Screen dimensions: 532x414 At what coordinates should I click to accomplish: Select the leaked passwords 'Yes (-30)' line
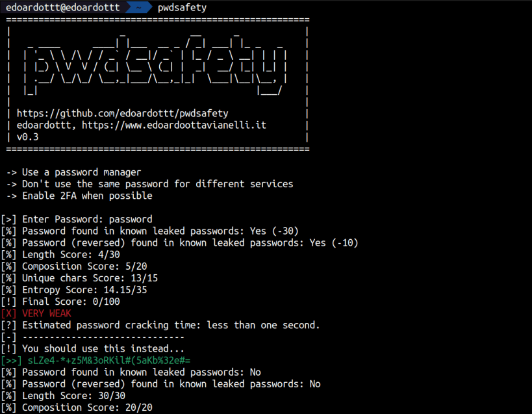click(x=149, y=231)
